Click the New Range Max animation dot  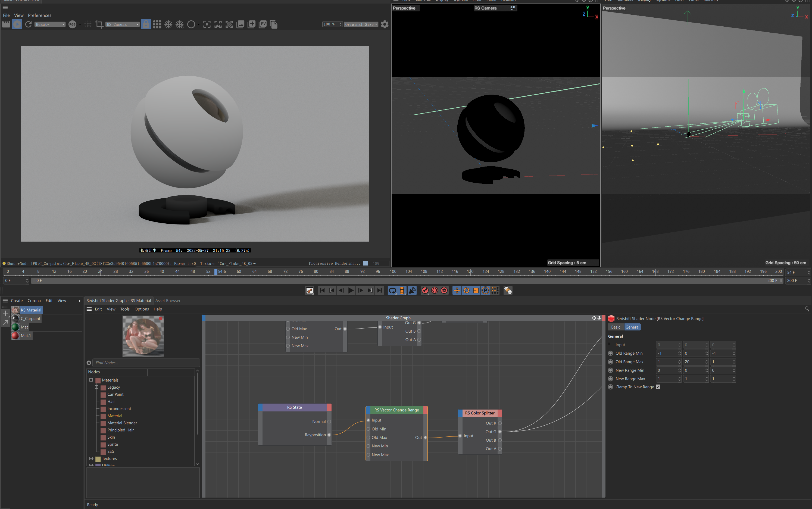(x=610, y=379)
